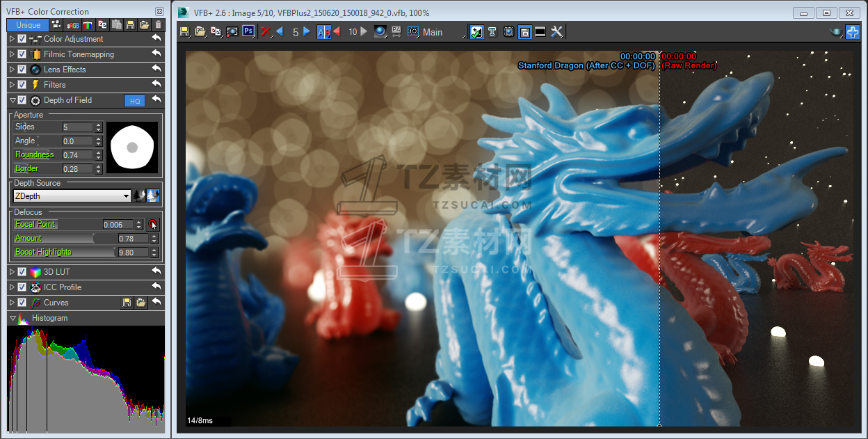Click the dark trees depth source icon

pyautogui.click(x=138, y=196)
